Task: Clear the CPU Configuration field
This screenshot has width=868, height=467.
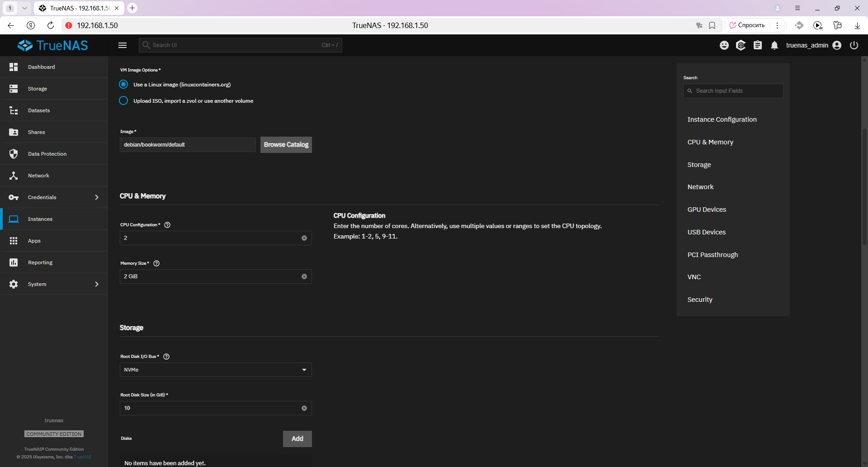Action: tap(304, 238)
